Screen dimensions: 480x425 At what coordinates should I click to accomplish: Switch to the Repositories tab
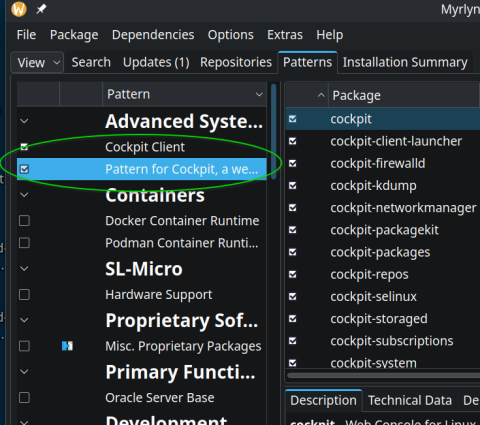pos(236,62)
